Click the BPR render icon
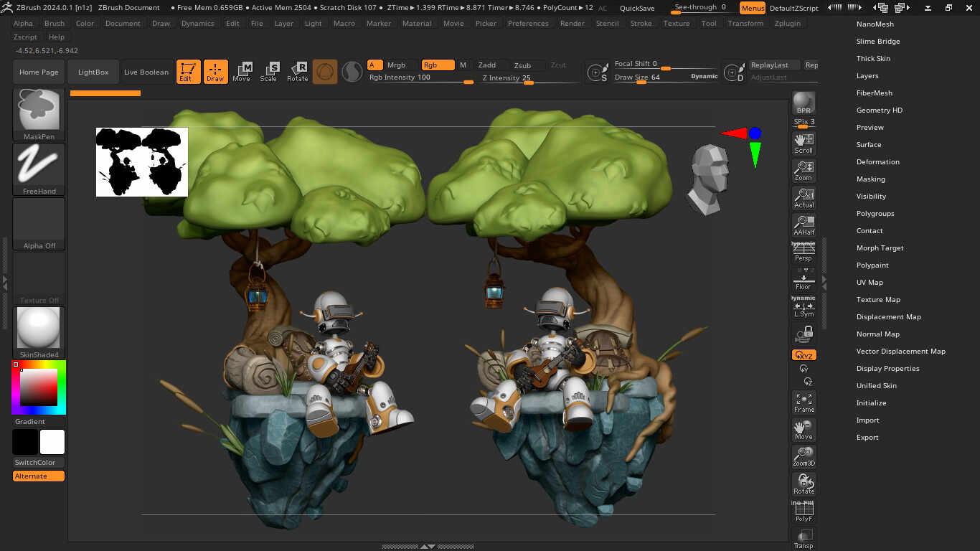This screenshot has height=551, width=980. click(803, 101)
